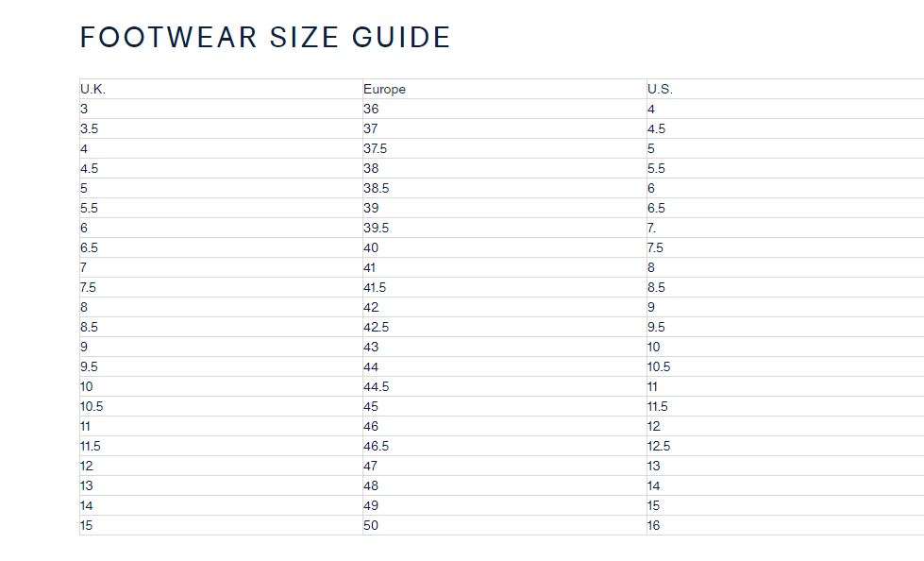Click the U.K. size 10.5 cell

point(92,406)
